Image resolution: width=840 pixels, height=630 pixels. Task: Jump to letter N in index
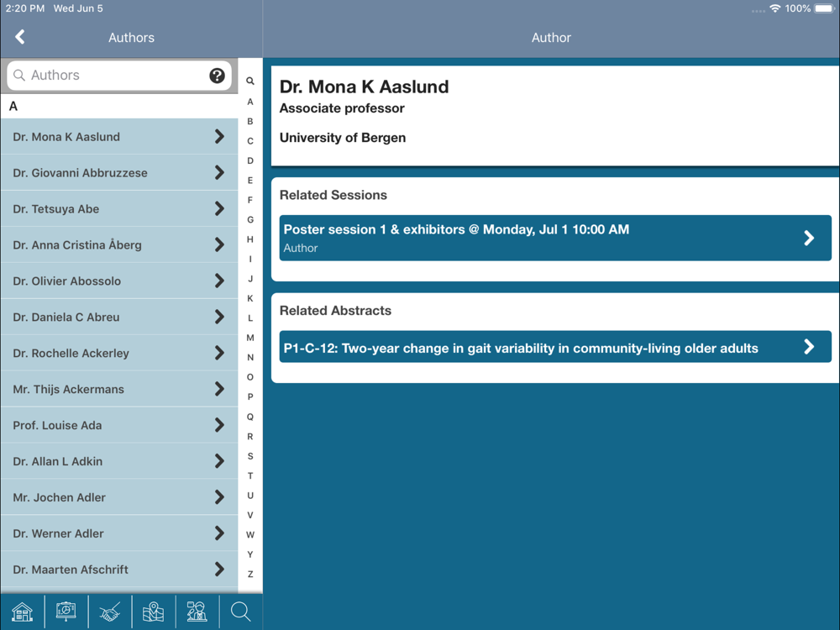250,357
